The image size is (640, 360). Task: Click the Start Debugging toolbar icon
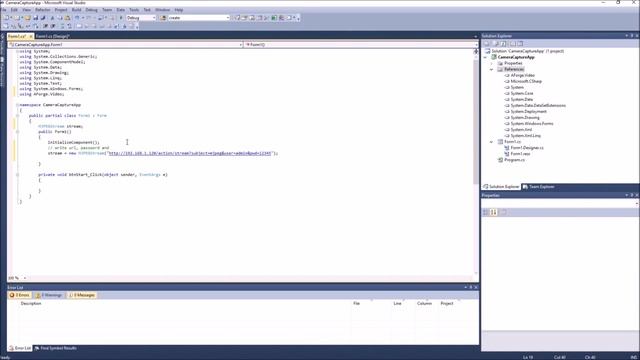[121, 18]
